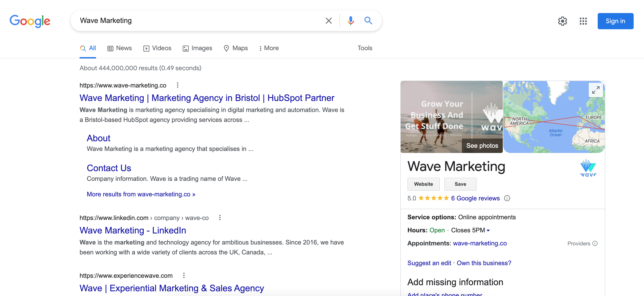Click the Google logo
The height and width of the screenshot is (296, 644).
[x=30, y=21]
